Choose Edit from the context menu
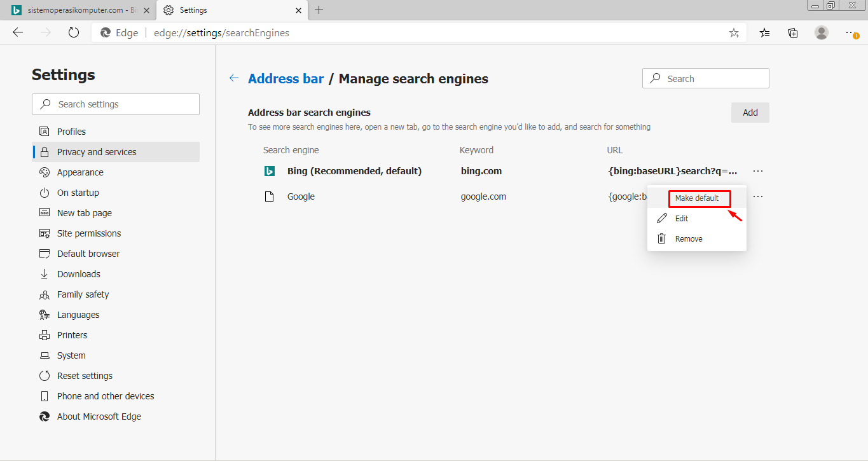Image resolution: width=868 pixels, height=461 pixels. click(x=682, y=219)
